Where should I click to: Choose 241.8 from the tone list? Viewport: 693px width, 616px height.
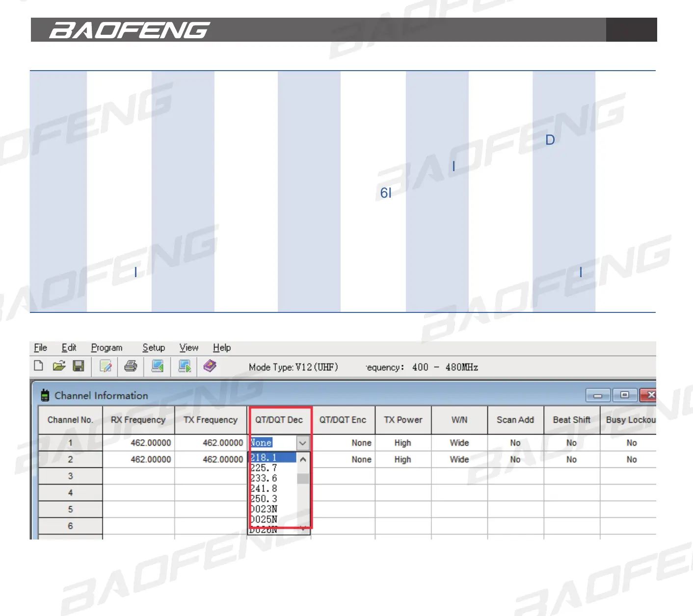point(273,488)
